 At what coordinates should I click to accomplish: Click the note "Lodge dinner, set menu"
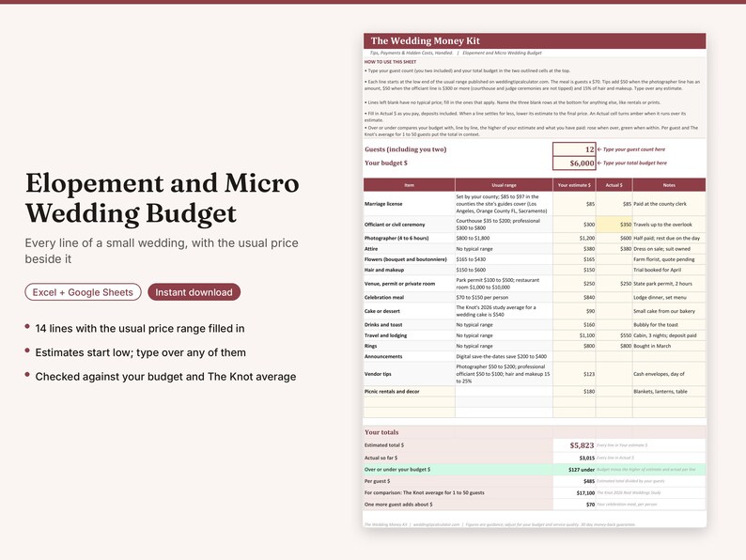pyautogui.click(x=661, y=297)
